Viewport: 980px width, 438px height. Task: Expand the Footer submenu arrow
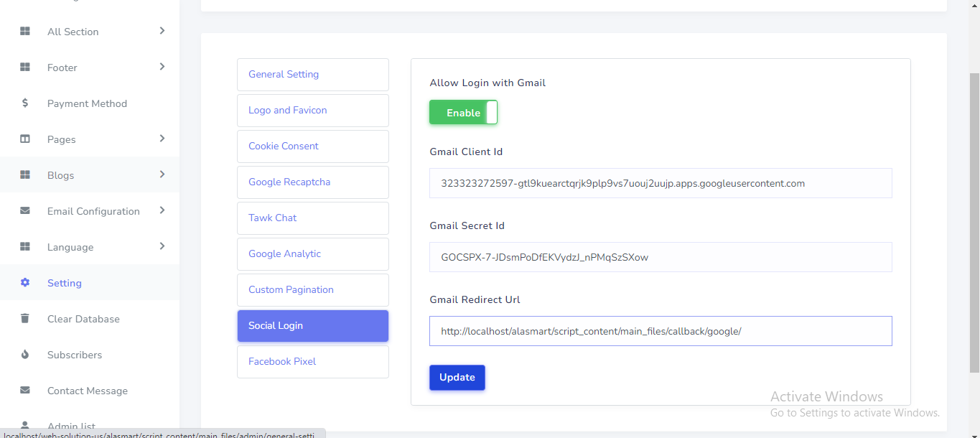tap(162, 67)
